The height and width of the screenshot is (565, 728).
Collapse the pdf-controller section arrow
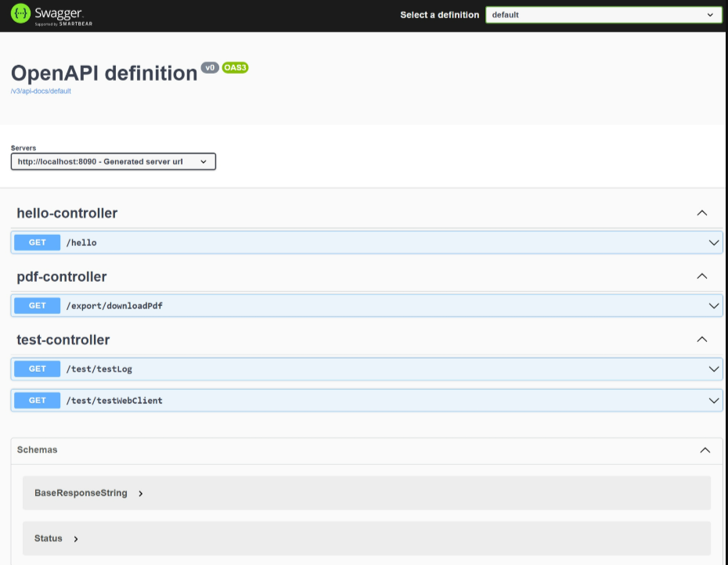[x=702, y=276]
